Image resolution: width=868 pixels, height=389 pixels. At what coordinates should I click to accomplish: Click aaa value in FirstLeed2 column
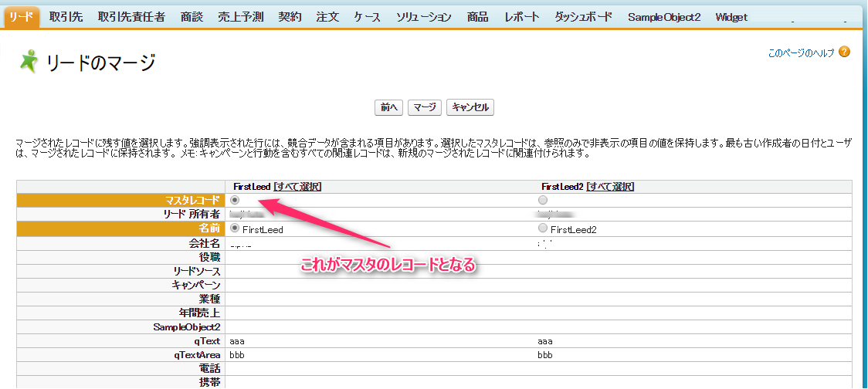coord(545,341)
